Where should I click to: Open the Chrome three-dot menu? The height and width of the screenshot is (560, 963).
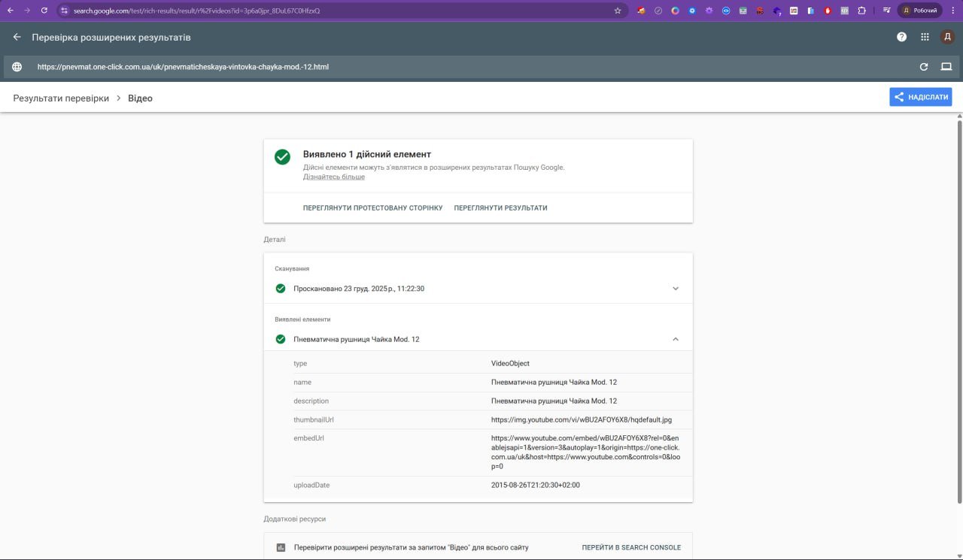tap(953, 11)
